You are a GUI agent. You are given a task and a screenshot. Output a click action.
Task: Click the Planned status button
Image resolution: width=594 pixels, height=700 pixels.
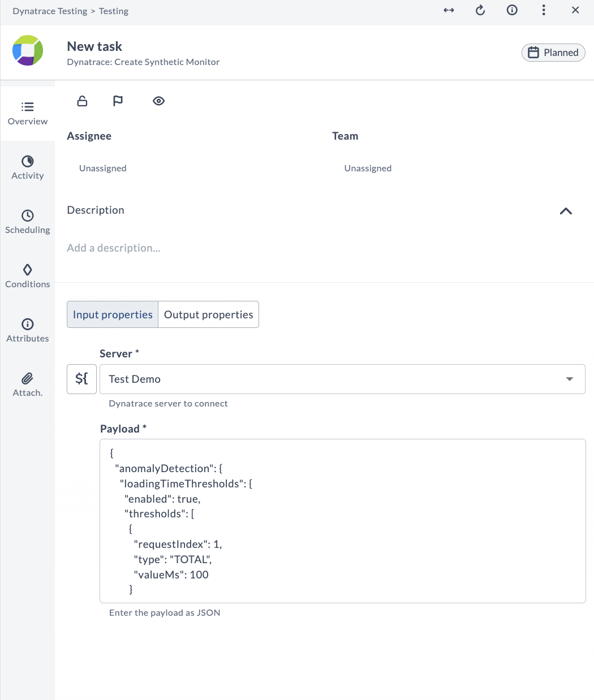tap(553, 53)
